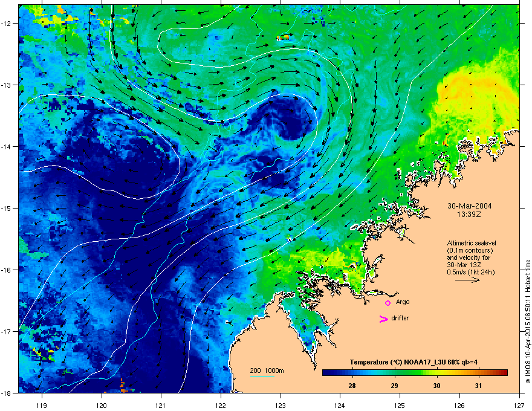Click the '31' label under the color bar
Image resolution: width=532 pixels, height=411 pixels.
(x=478, y=386)
